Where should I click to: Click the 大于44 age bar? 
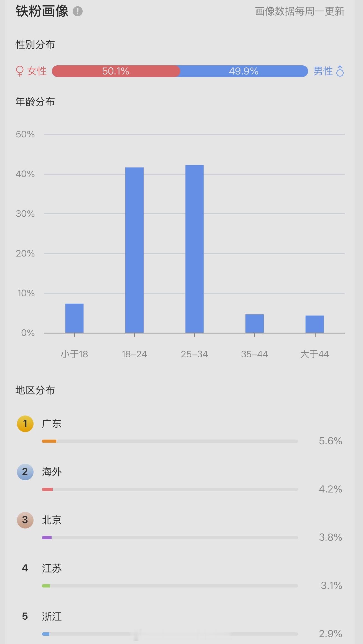click(314, 324)
